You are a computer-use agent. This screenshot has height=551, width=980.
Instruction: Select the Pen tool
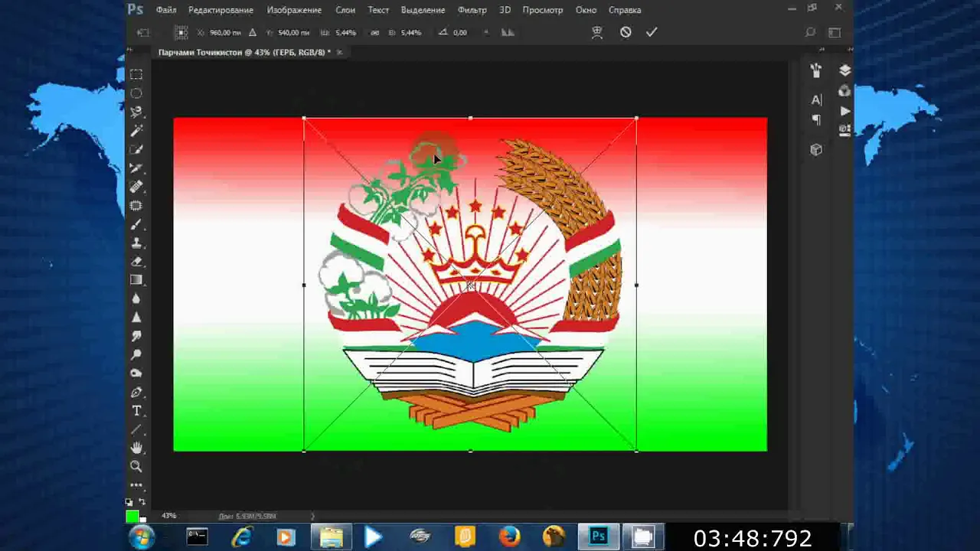[x=136, y=393]
